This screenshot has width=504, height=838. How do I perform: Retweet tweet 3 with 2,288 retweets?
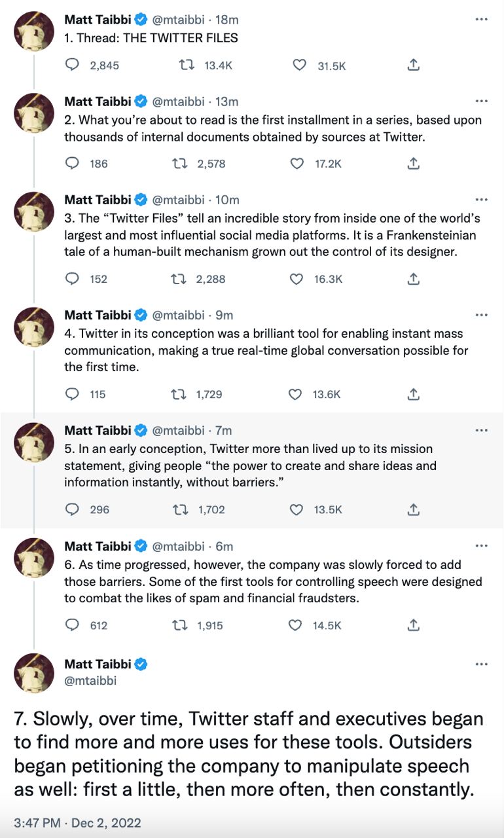point(178,279)
